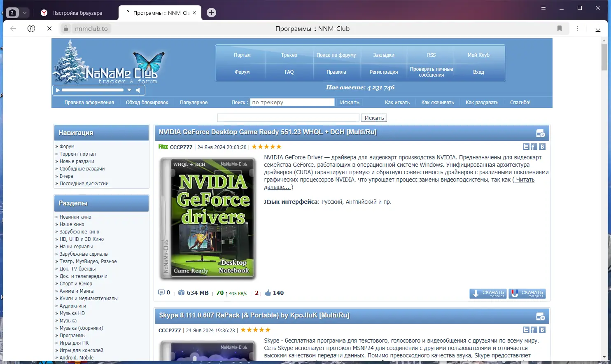
Task: Open Правила оформления link
Action: pyautogui.click(x=89, y=103)
